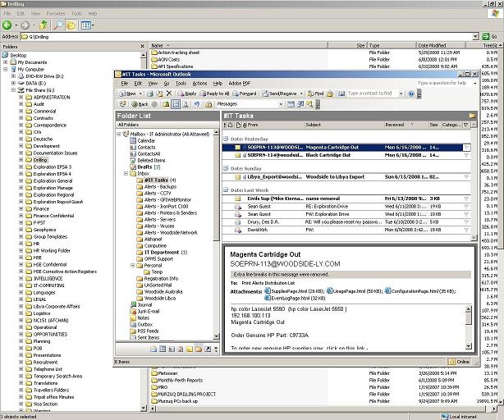Open the New button dropdown arrow

(x=140, y=94)
